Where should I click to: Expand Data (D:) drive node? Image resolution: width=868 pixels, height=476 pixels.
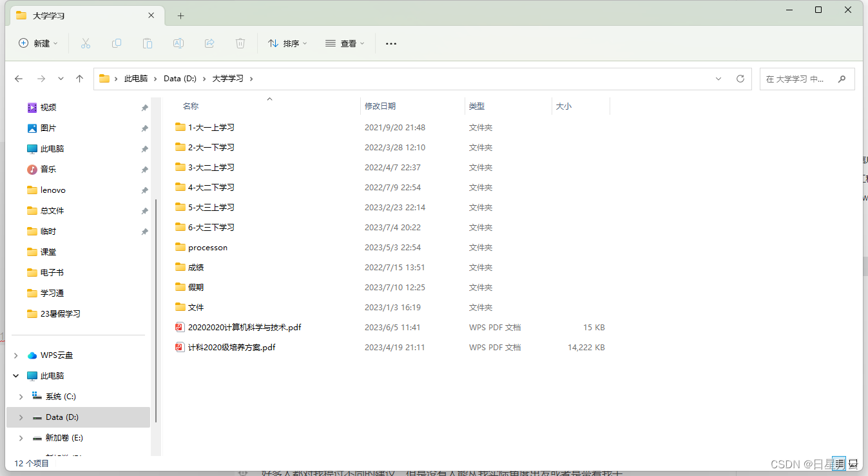[x=21, y=417]
